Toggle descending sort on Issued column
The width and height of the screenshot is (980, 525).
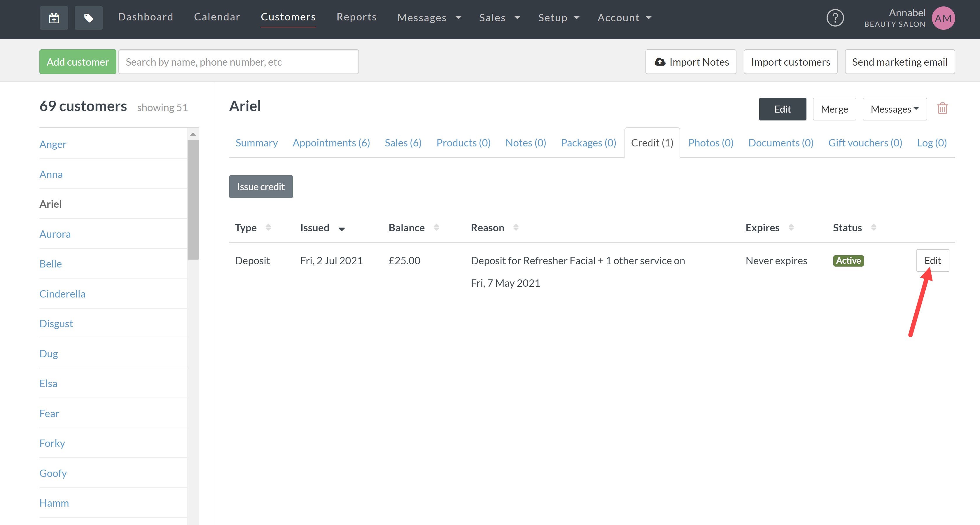click(341, 229)
